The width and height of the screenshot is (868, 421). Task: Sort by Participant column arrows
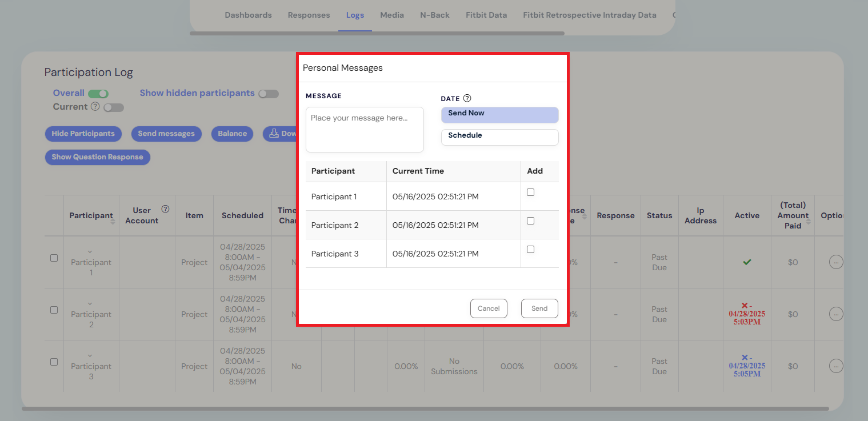pyautogui.click(x=113, y=221)
